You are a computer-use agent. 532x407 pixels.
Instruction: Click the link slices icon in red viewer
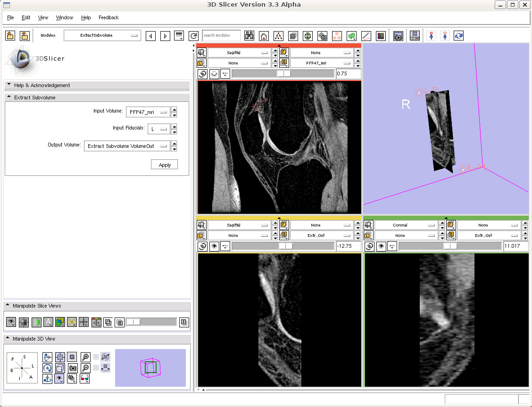pos(202,74)
